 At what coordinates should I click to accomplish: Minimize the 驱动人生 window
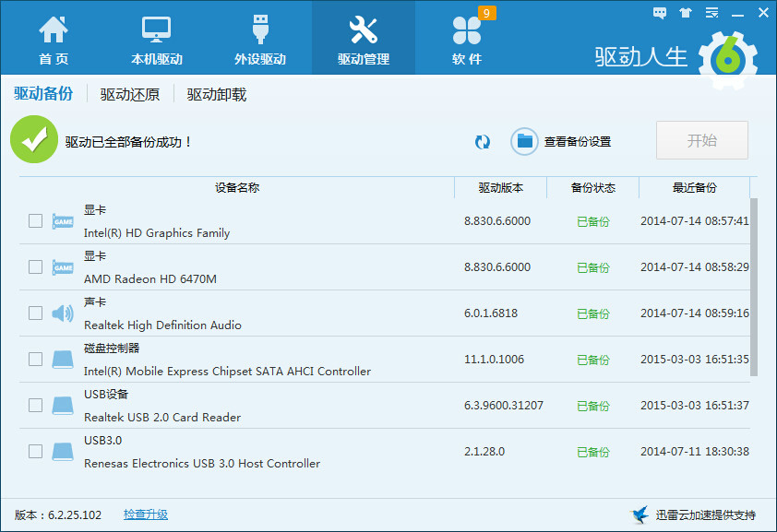click(x=738, y=14)
